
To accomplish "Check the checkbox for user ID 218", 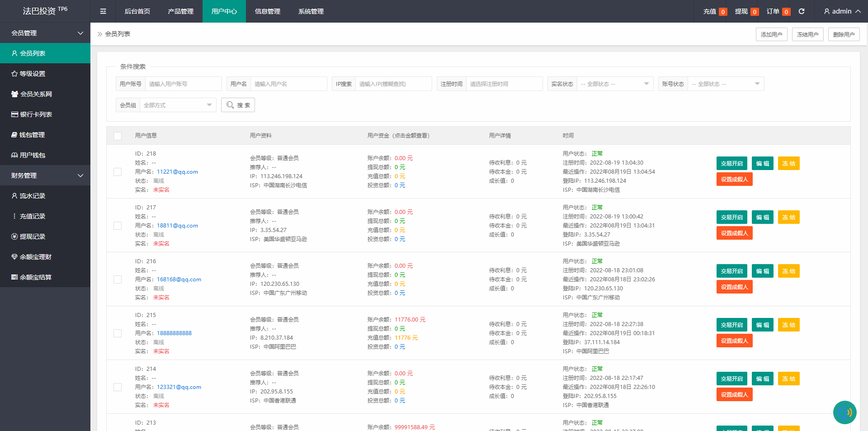I will pos(118,172).
